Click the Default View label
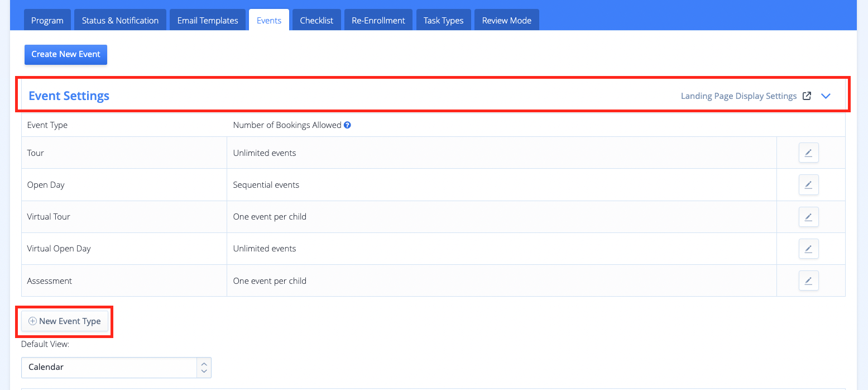868x390 pixels. pos(45,344)
